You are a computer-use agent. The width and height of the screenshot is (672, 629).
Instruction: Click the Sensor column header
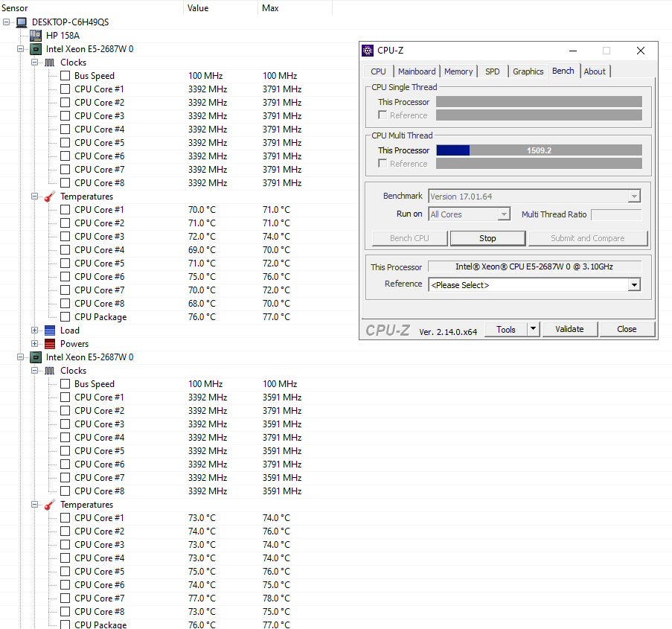click(92, 7)
